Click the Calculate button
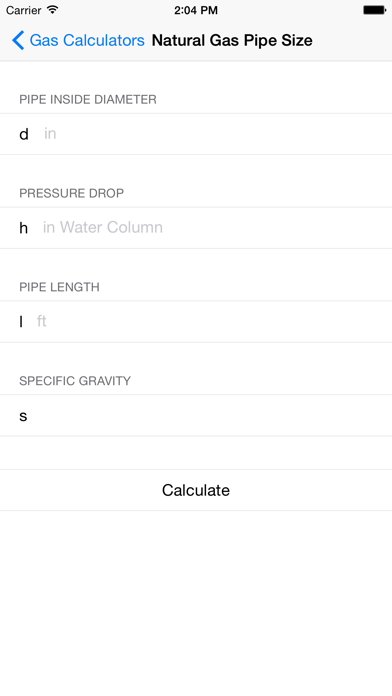This screenshot has width=392, height=696. coord(196,490)
